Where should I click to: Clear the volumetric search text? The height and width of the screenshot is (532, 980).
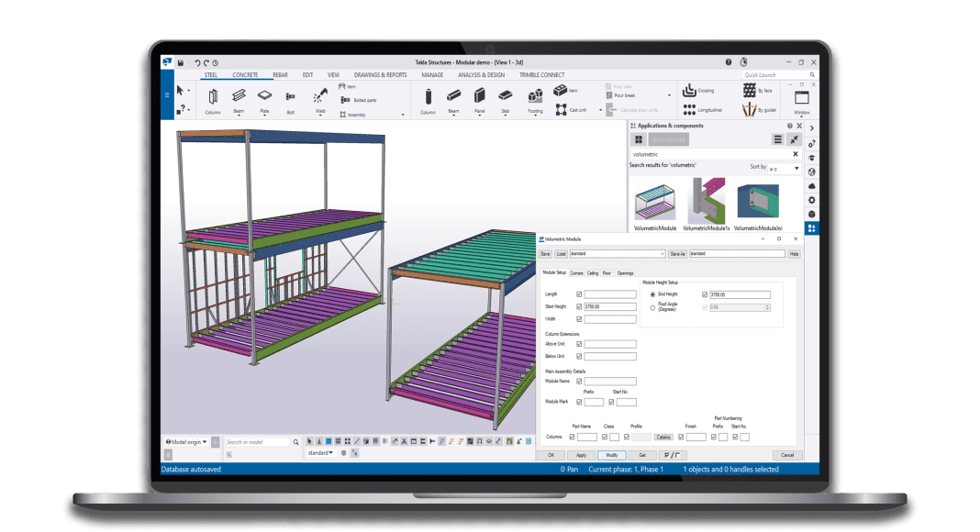[x=795, y=154]
